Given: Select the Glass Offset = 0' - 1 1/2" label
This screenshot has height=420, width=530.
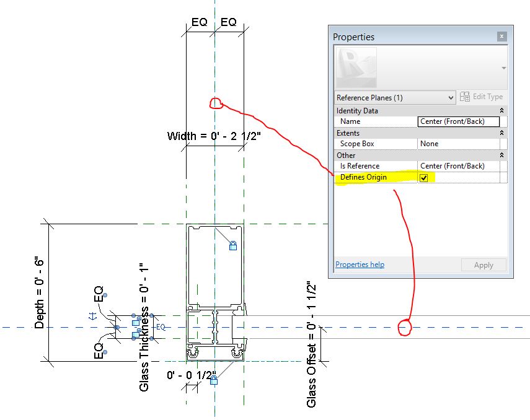Looking at the screenshot, I should pyautogui.click(x=311, y=344).
